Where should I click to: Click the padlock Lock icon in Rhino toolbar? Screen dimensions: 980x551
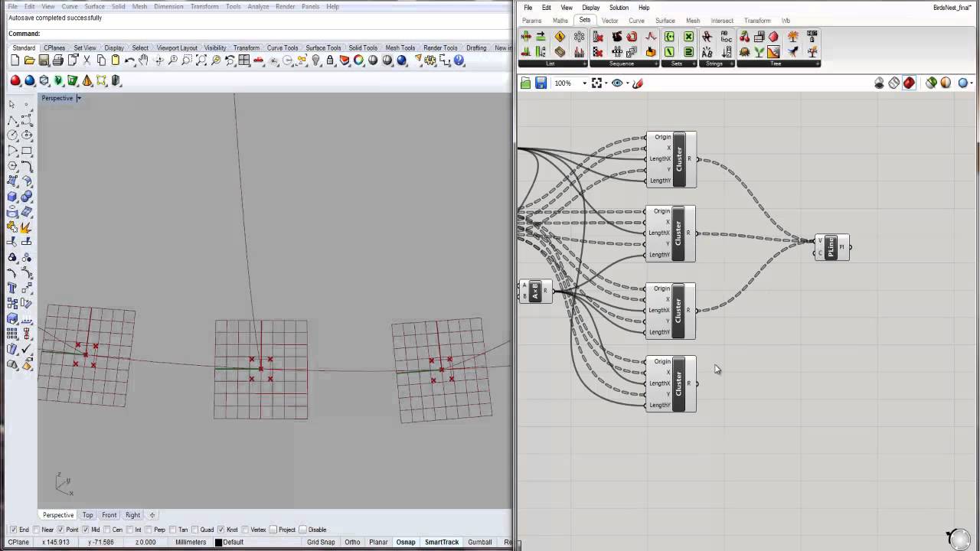click(x=330, y=60)
